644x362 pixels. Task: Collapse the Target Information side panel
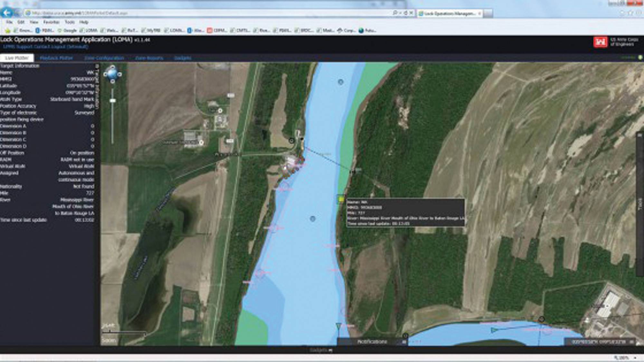pos(97,87)
